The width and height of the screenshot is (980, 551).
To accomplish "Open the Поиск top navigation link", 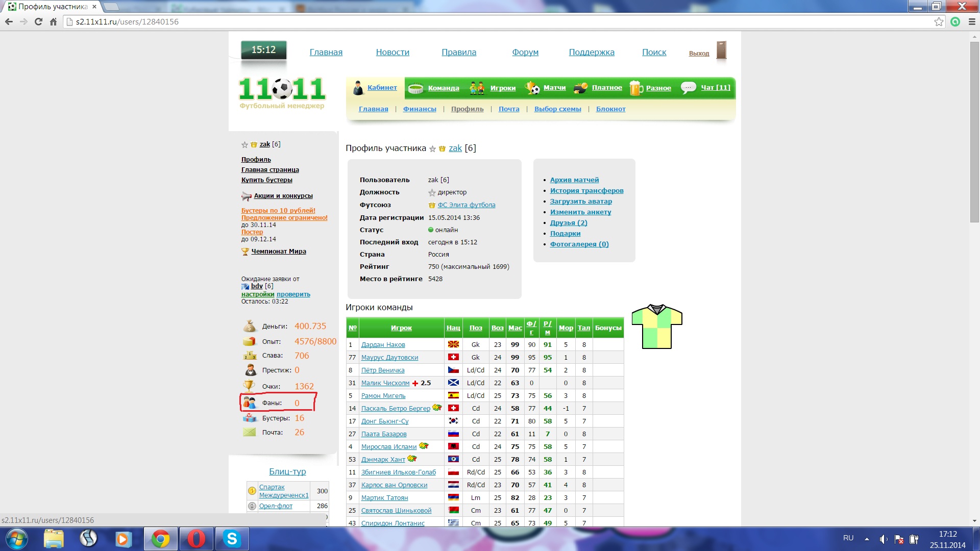I will click(654, 52).
